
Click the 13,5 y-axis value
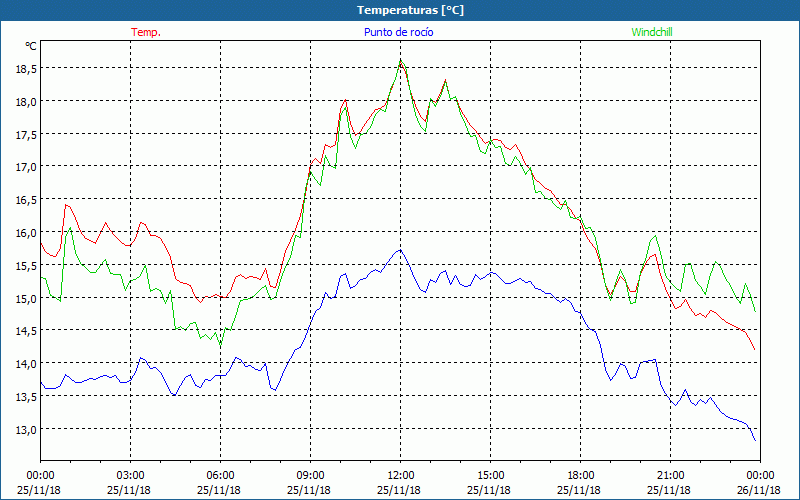(x=26, y=396)
